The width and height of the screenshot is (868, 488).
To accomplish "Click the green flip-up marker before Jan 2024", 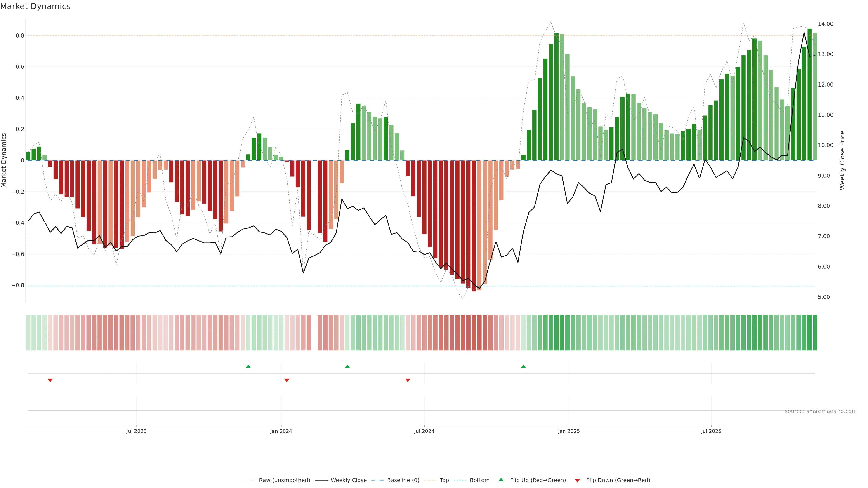I will [248, 366].
